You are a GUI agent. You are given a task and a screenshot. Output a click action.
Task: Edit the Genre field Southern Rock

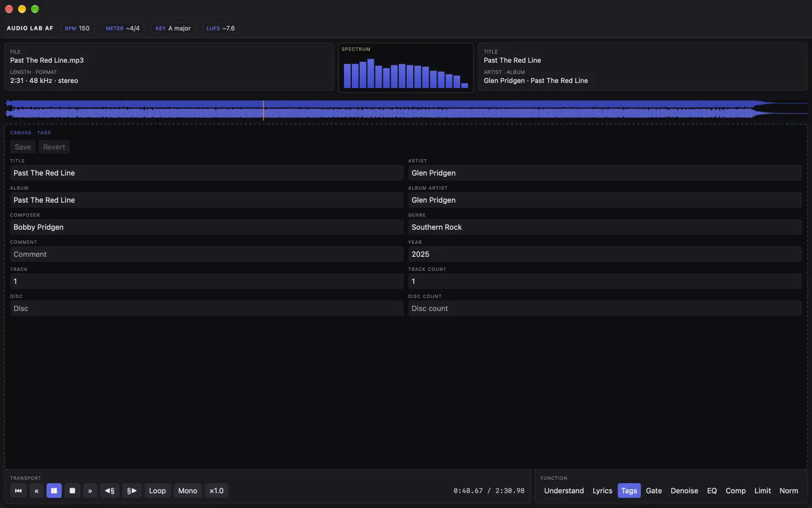(605, 227)
